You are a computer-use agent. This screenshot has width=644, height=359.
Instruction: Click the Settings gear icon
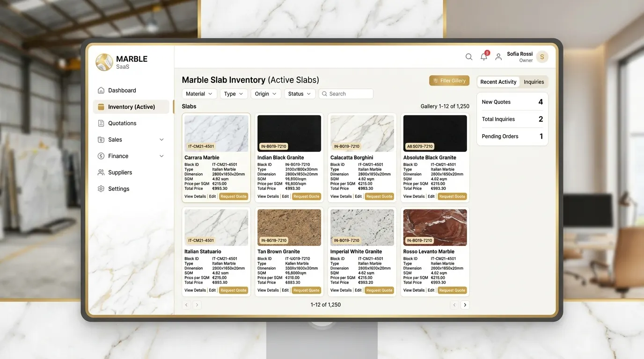[x=101, y=189]
